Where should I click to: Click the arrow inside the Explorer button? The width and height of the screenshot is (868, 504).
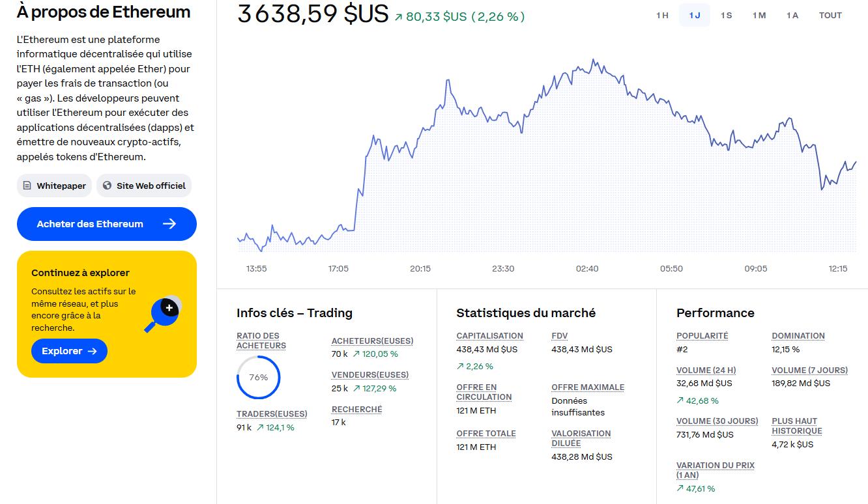click(x=92, y=351)
